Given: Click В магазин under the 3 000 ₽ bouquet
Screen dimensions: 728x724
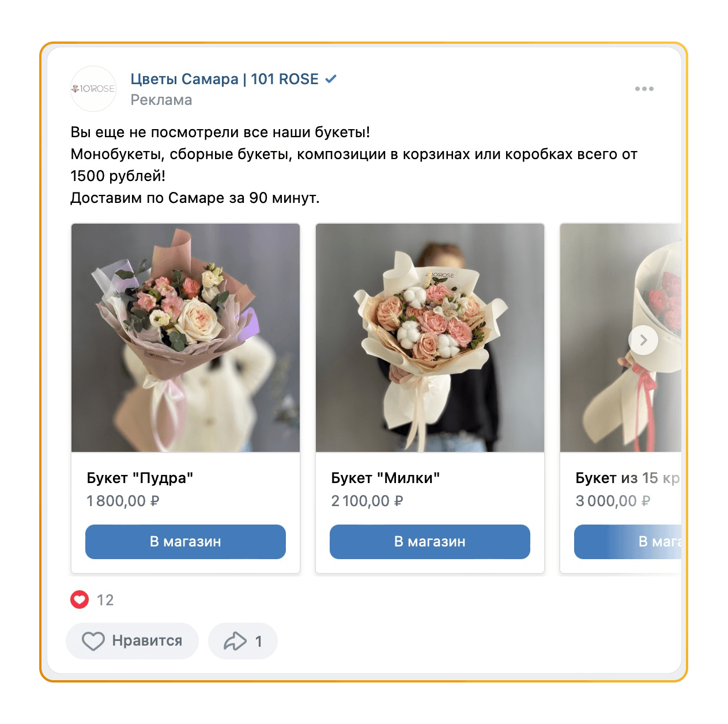Looking at the screenshot, I should (628, 542).
